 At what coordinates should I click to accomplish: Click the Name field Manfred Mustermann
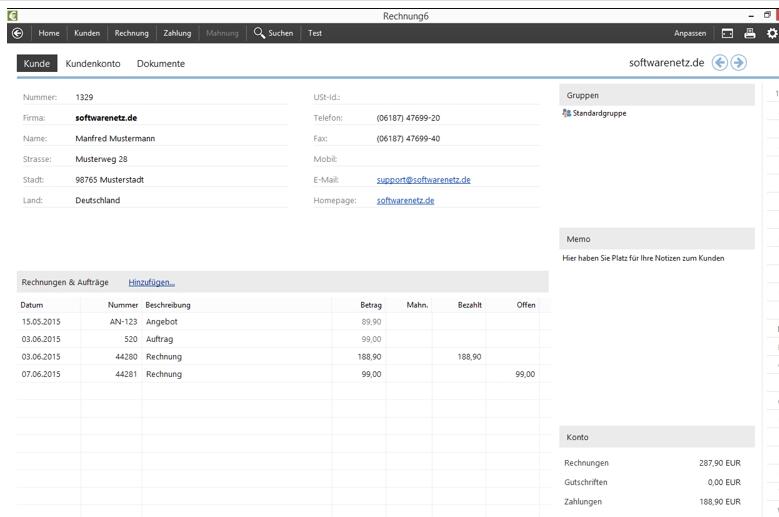pos(115,139)
